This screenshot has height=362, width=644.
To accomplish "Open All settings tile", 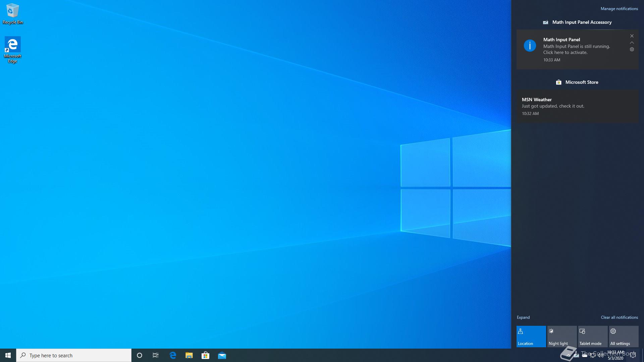I will tap(624, 336).
